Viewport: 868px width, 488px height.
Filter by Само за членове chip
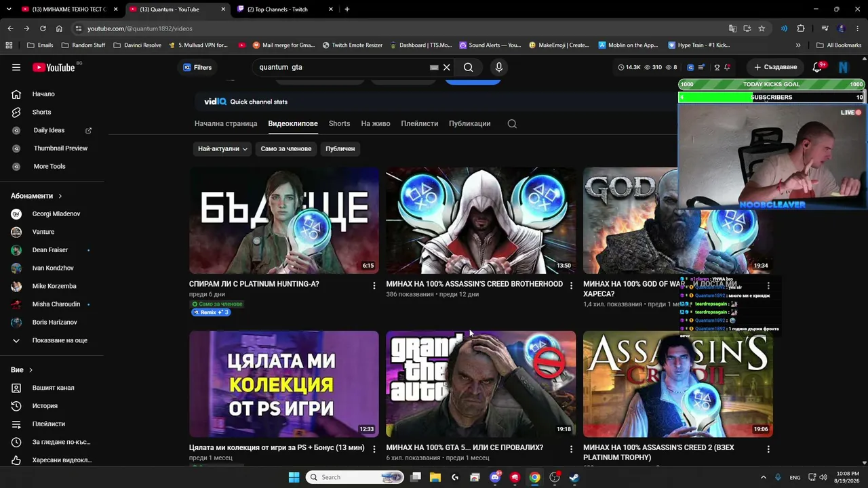[286, 148]
